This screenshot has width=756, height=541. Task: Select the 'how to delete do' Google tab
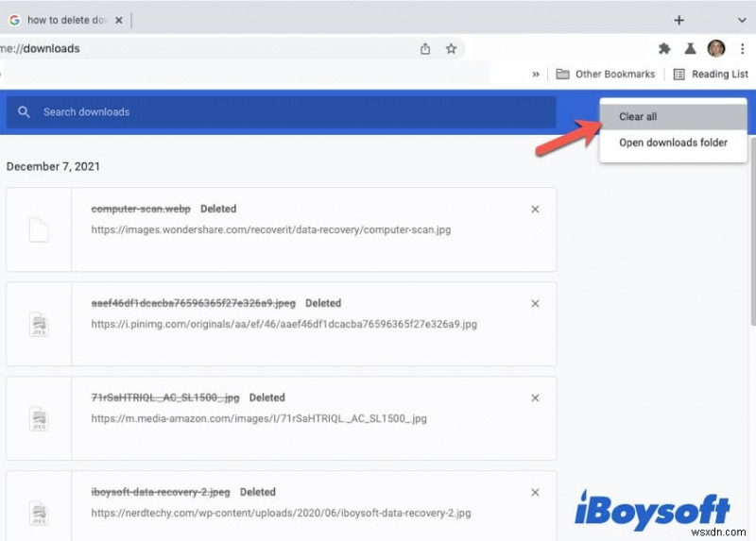(65, 20)
